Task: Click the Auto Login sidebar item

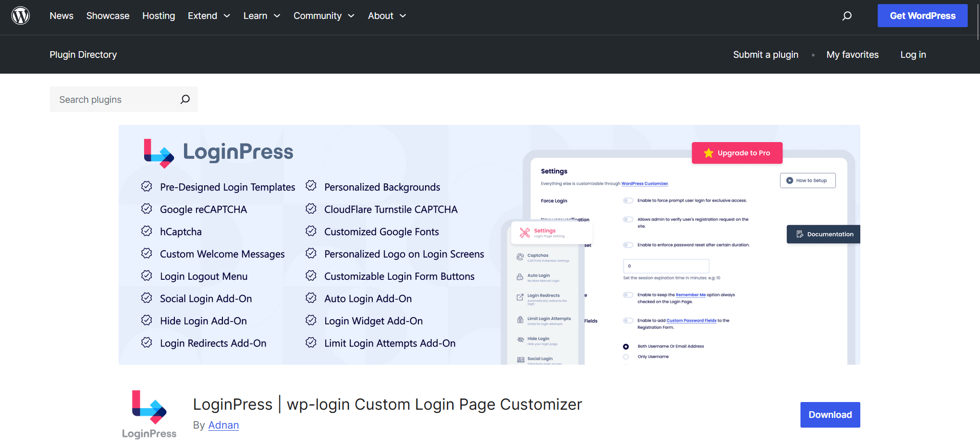Action: [543, 277]
